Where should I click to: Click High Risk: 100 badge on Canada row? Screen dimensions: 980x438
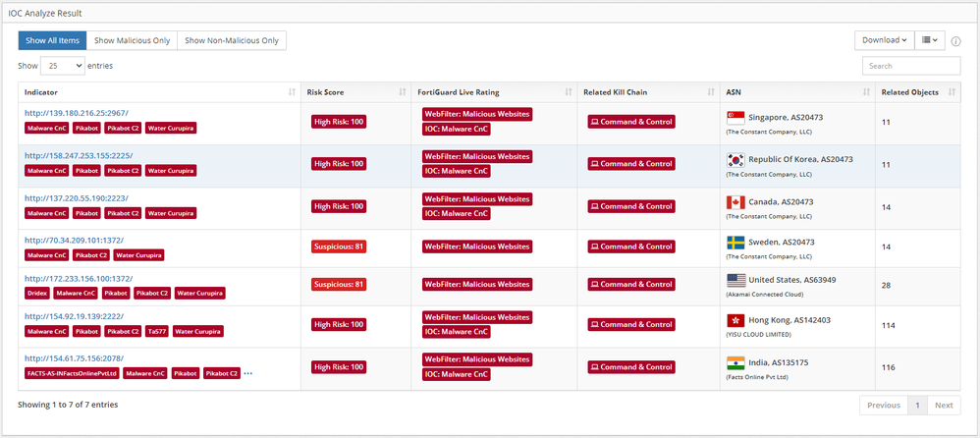click(339, 207)
